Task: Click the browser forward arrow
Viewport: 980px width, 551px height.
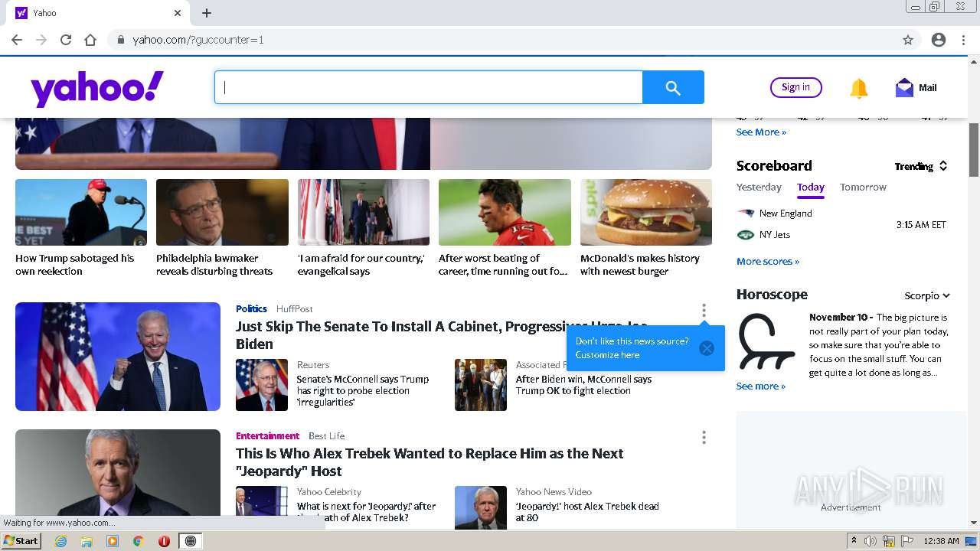Action: [x=41, y=40]
